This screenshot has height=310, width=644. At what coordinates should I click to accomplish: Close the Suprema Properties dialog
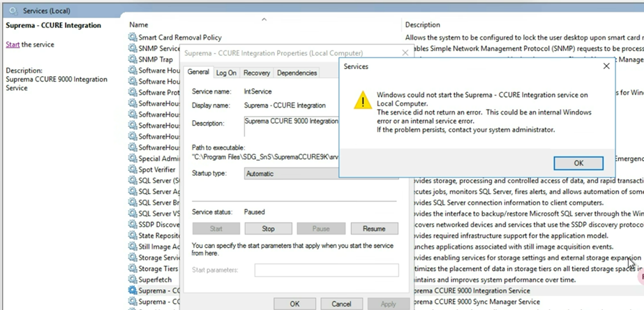click(405, 53)
